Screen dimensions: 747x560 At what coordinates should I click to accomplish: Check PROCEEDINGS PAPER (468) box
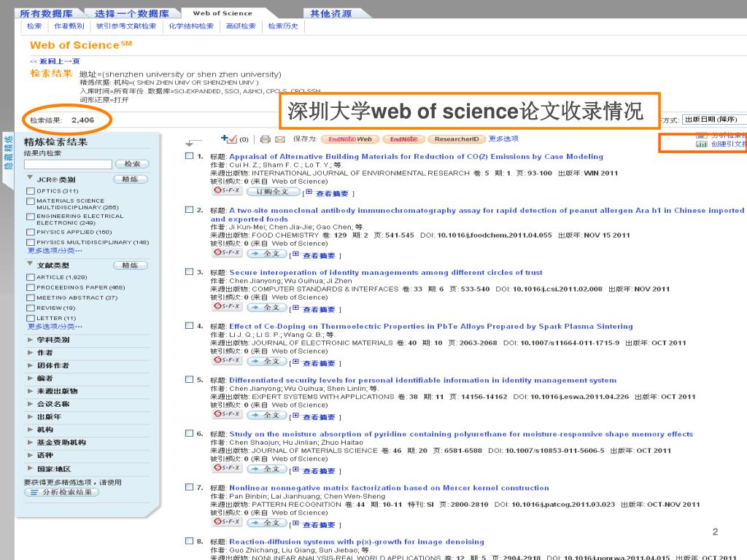click(x=31, y=287)
